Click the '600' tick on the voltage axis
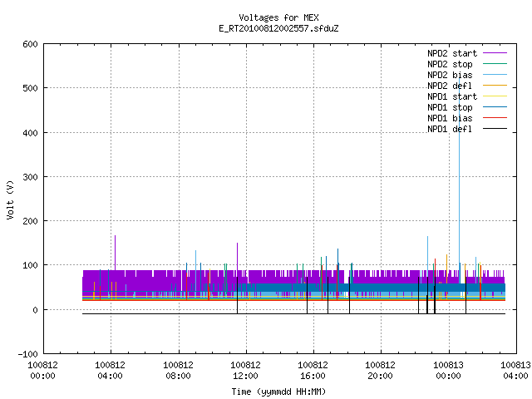The image size is (532, 399). click(x=30, y=44)
